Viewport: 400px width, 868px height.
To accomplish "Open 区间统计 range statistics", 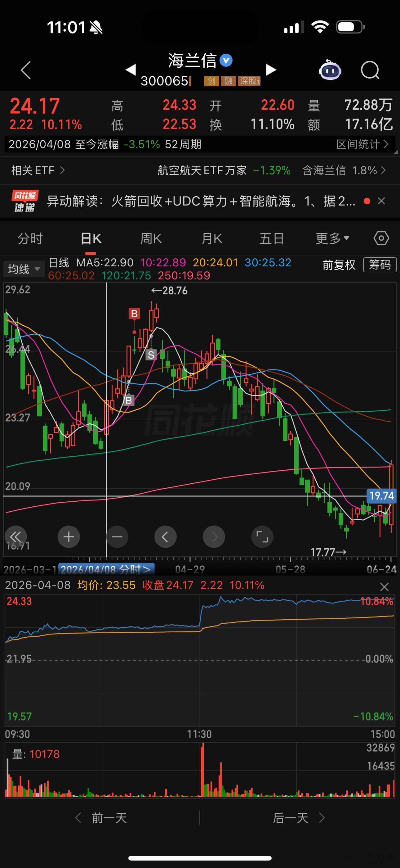I will pyautogui.click(x=362, y=144).
